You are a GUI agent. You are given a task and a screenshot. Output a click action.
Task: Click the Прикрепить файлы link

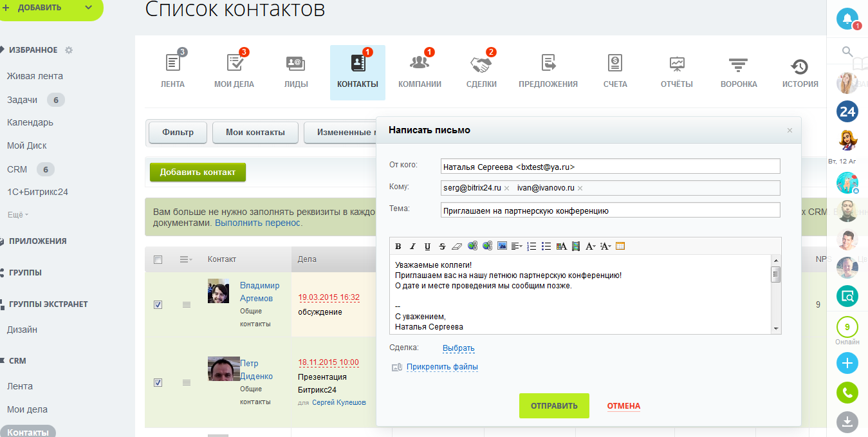tap(442, 367)
